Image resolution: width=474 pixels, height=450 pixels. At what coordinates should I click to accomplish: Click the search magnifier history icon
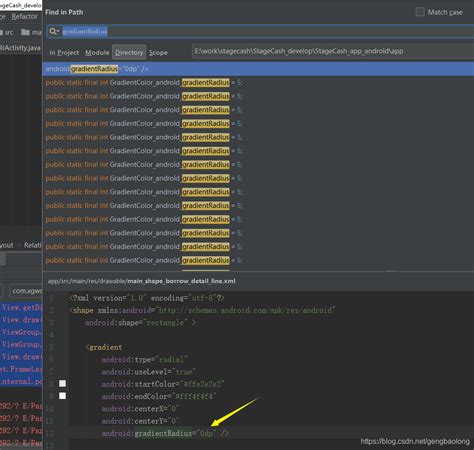coord(54,31)
